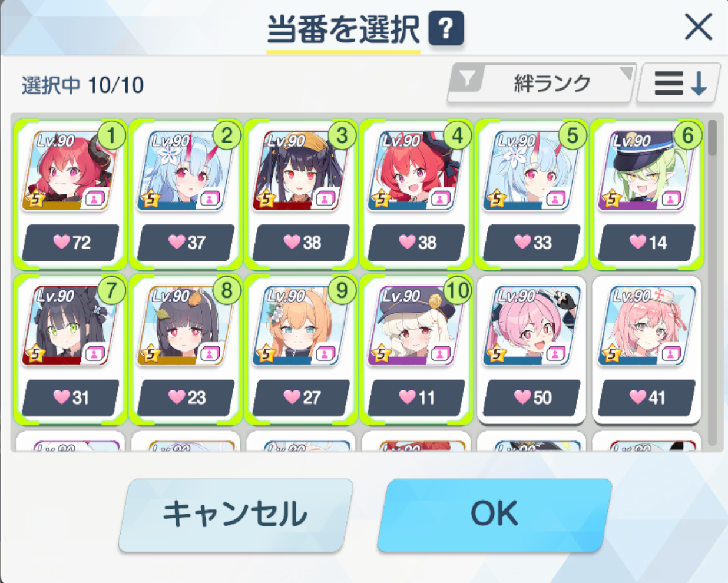Open the 絆ランク sort dropdown
728x583 pixels.
click(x=542, y=84)
